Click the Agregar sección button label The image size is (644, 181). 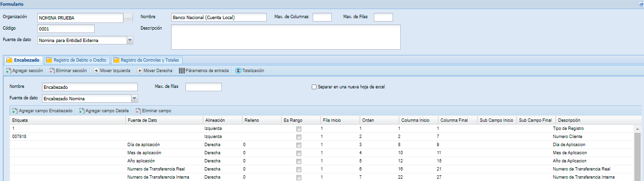tap(28, 71)
